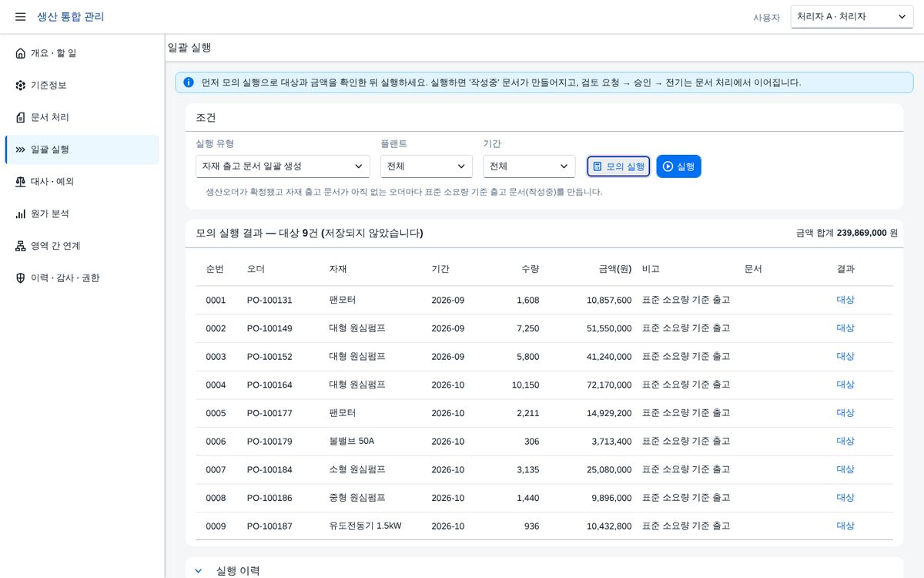Open the hamburger navigation menu
924x578 pixels.
[x=20, y=17]
